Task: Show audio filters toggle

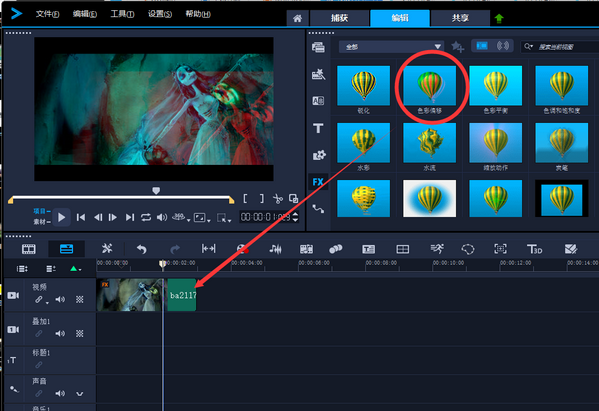Action: tap(503, 46)
